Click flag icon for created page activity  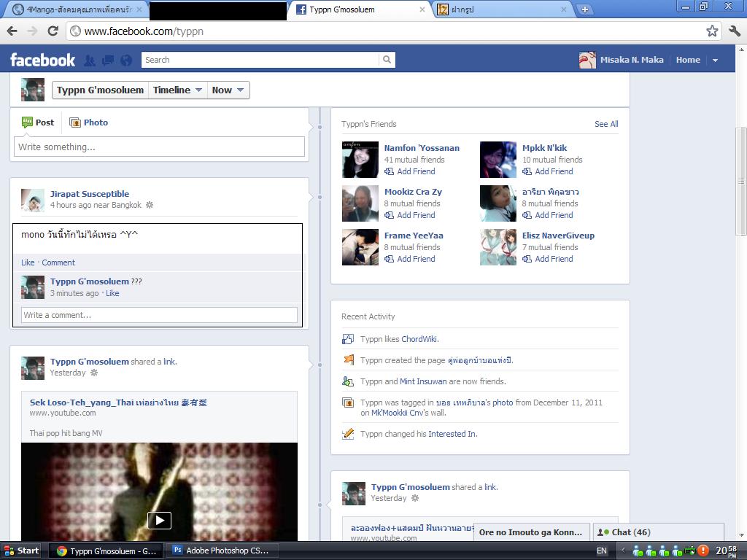point(348,360)
